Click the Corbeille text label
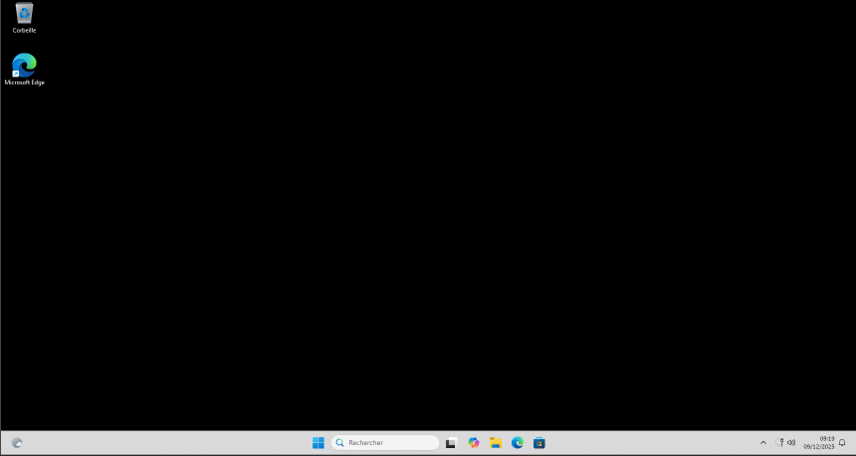856x456 pixels. tap(24, 31)
